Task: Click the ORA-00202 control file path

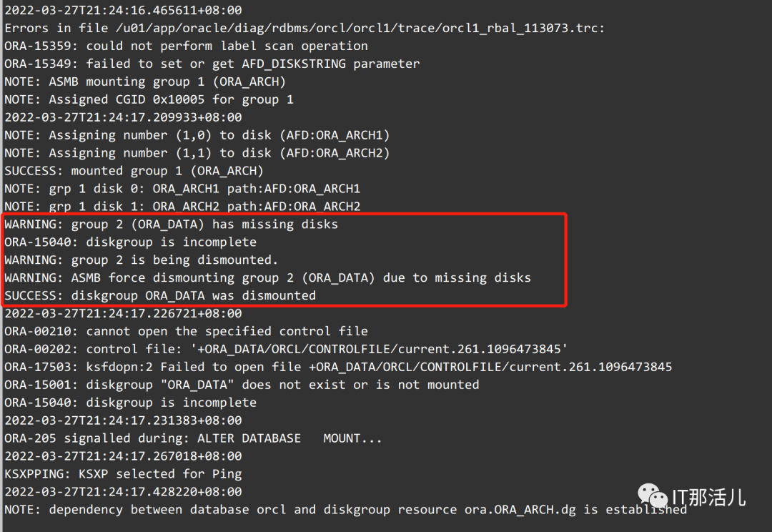Action: point(379,349)
